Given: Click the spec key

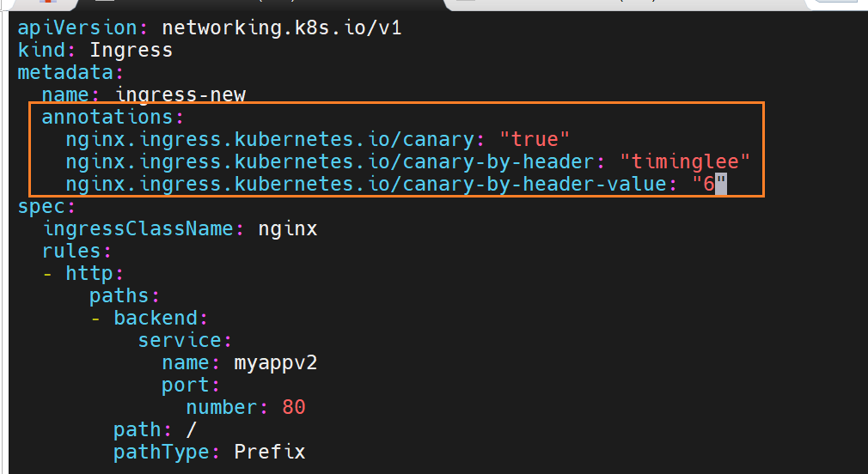Looking at the screenshot, I should pyautogui.click(x=41, y=206).
